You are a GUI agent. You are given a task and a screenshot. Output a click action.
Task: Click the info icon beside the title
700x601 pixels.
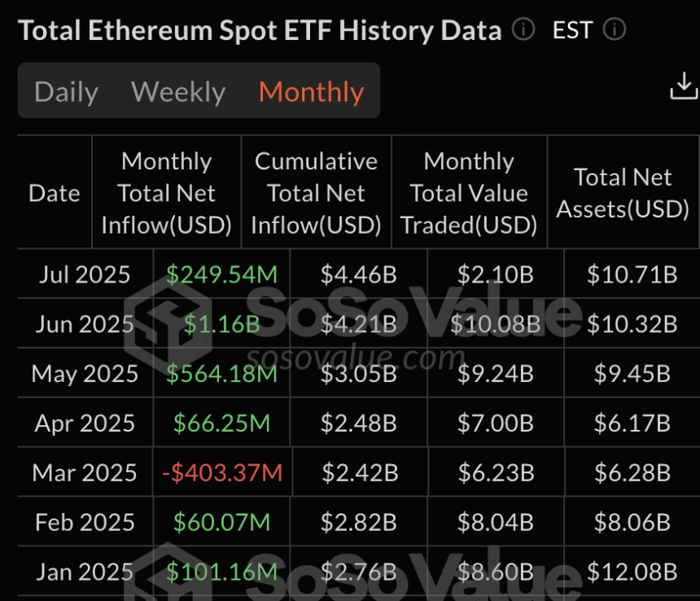click(523, 31)
